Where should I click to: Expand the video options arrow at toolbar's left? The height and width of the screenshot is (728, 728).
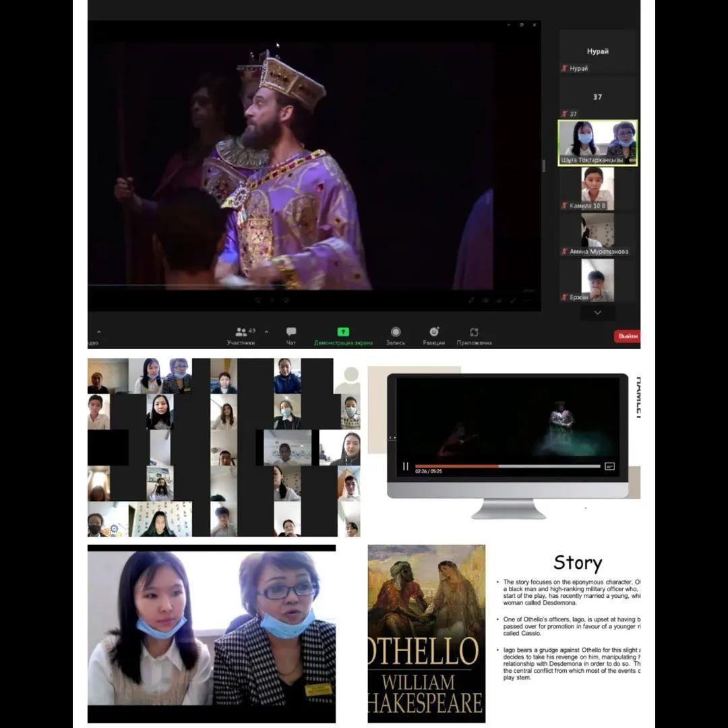99,332
